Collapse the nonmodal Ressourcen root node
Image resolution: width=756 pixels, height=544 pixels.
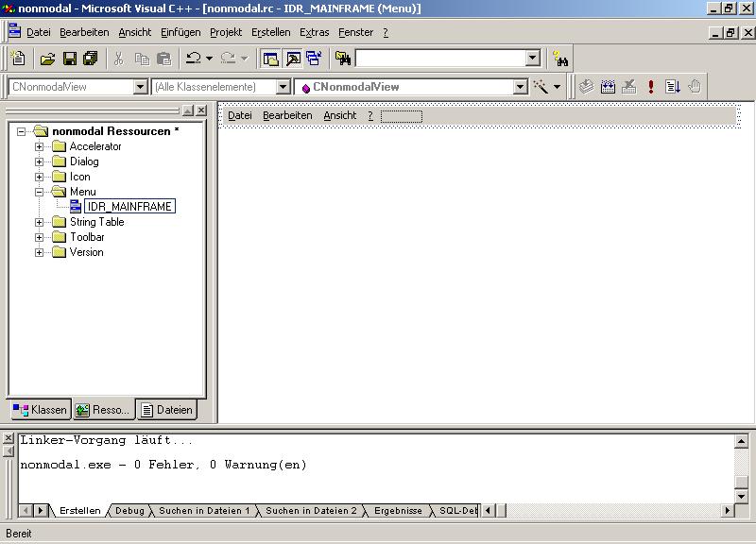coord(21,131)
